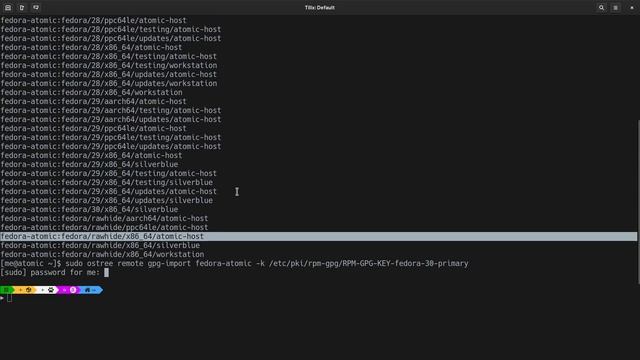The width and height of the screenshot is (640, 360).
Task: Click the line fedora/29/ppc64le/updates/atomic-host
Action: [111, 146]
